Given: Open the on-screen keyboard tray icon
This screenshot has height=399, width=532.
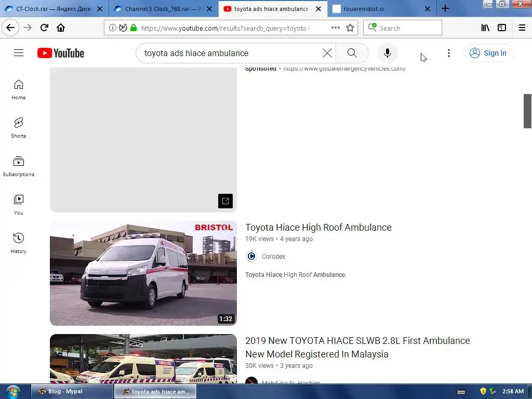Looking at the screenshot, I should tap(461, 392).
